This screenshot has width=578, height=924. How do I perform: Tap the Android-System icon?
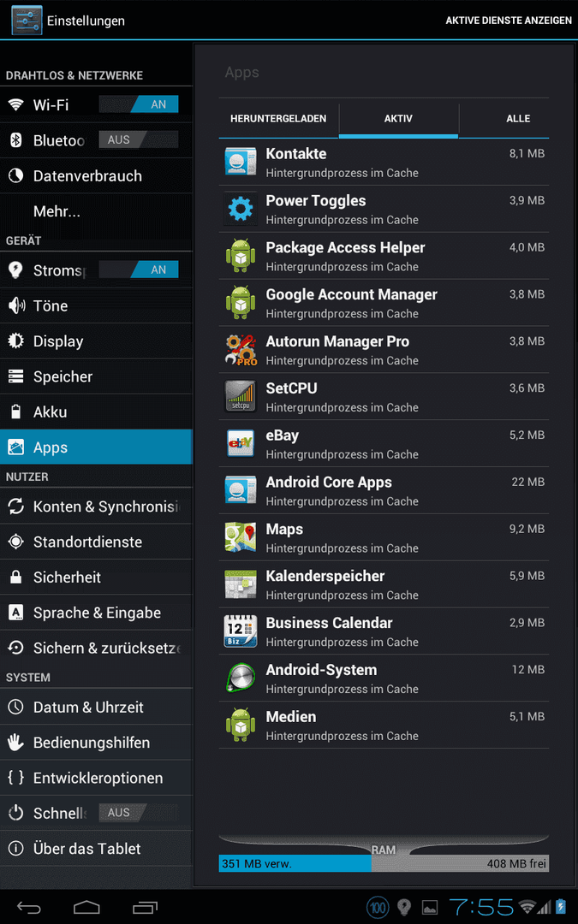pyautogui.click(x=241, y=678)
